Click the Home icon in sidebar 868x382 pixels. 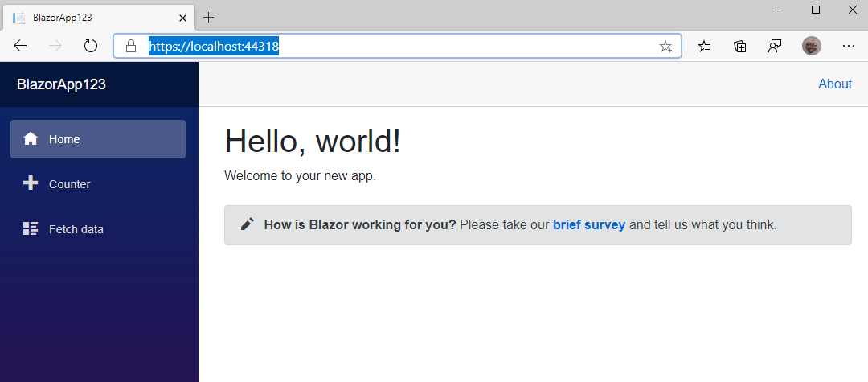[x=31, y=139]
